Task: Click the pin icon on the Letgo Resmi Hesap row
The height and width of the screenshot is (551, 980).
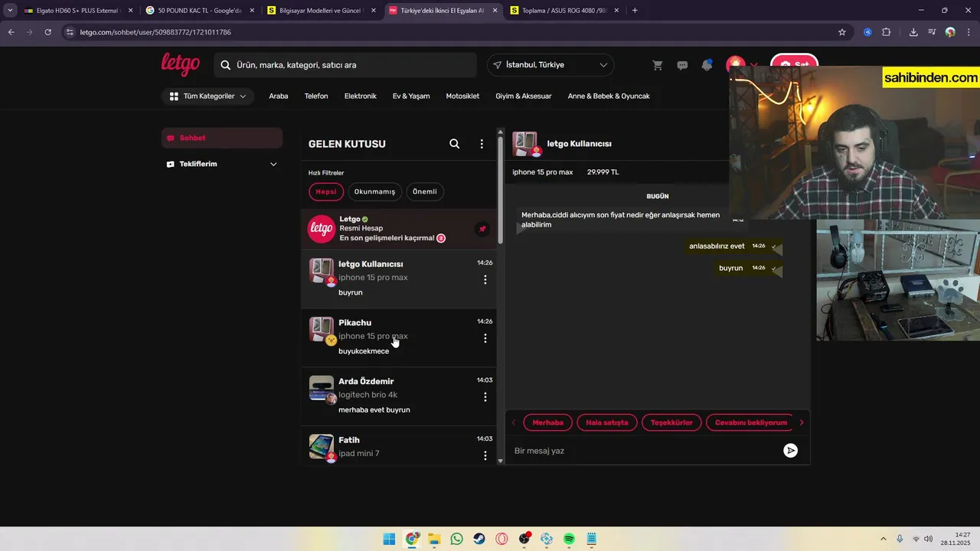Action: tap(482, 229)
